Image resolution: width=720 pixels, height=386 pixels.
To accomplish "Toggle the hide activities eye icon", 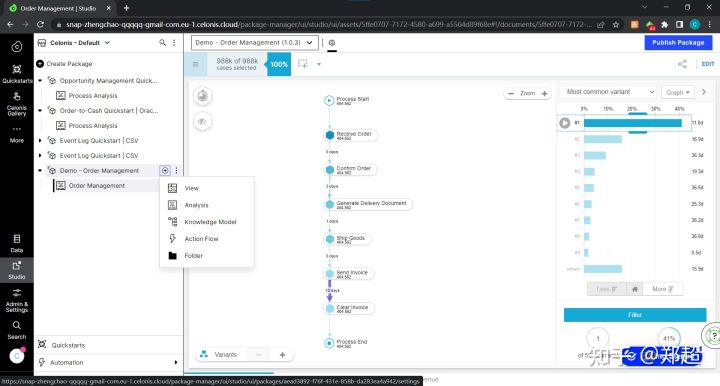I will tap(202, 122).
